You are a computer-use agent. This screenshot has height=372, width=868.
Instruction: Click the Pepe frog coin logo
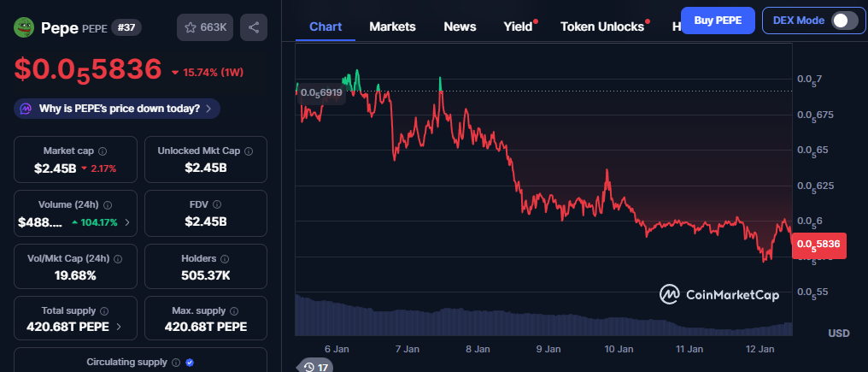coord(25,27)
